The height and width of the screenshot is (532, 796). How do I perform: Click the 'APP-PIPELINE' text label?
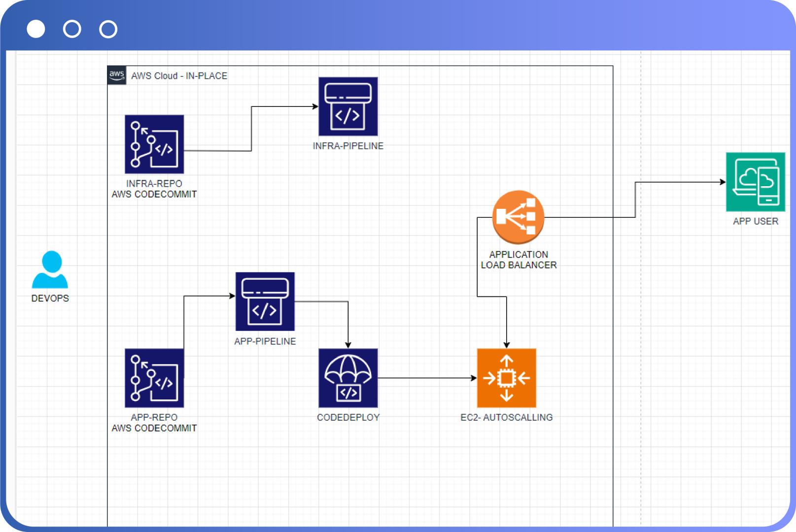(265, 341)
